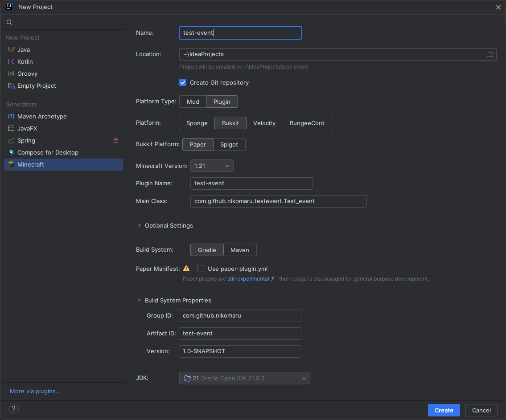Choose the Groovy project icon

tap(11, 73)
